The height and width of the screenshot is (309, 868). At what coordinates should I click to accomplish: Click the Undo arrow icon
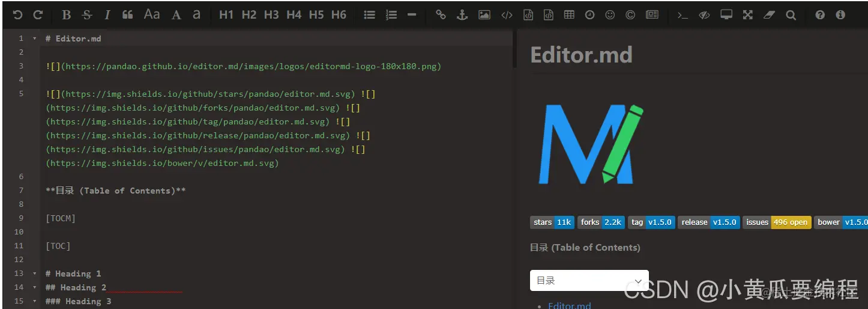(17, 15)
